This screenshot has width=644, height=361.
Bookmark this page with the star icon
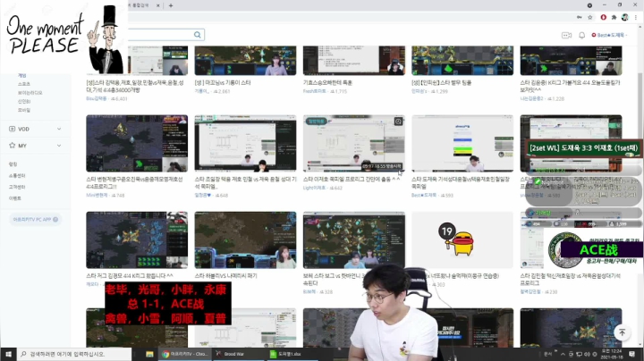point(590,17)
